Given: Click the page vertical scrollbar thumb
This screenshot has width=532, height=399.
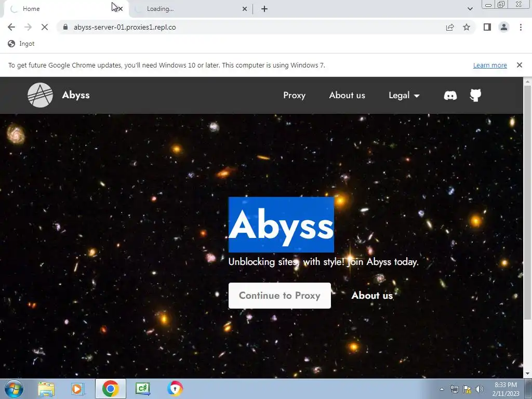Looking at the screenshot, I should pyautogui.click(x=527, y=202).
